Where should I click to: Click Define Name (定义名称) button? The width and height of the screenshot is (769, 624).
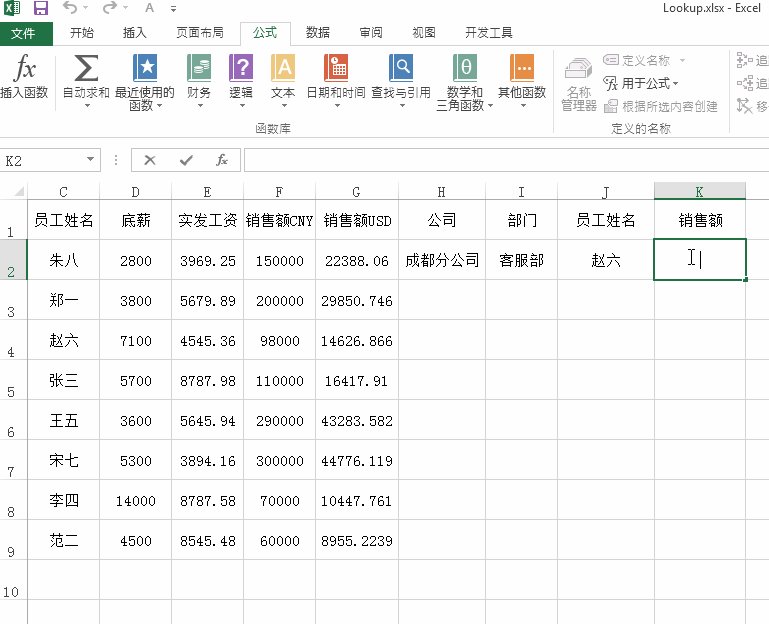pos(637,60)
